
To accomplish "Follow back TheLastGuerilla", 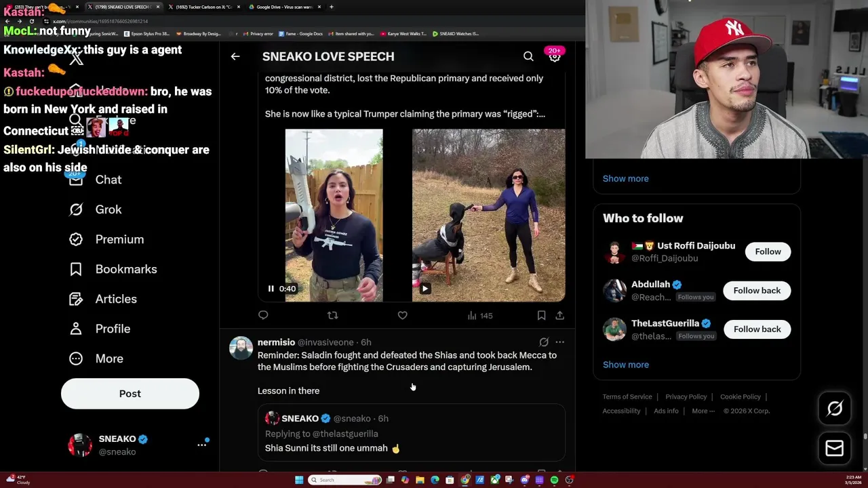I will click(757, 329).
